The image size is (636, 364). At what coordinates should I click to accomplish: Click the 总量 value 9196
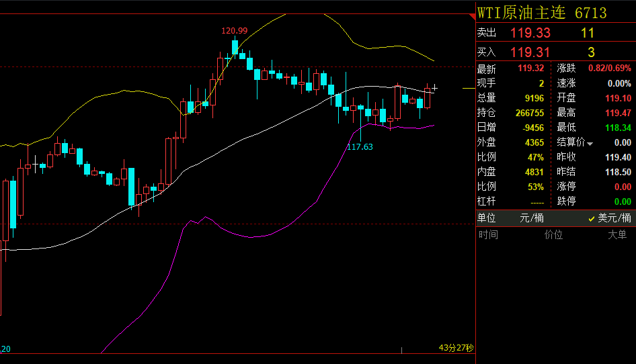click(x=534, y=98)
